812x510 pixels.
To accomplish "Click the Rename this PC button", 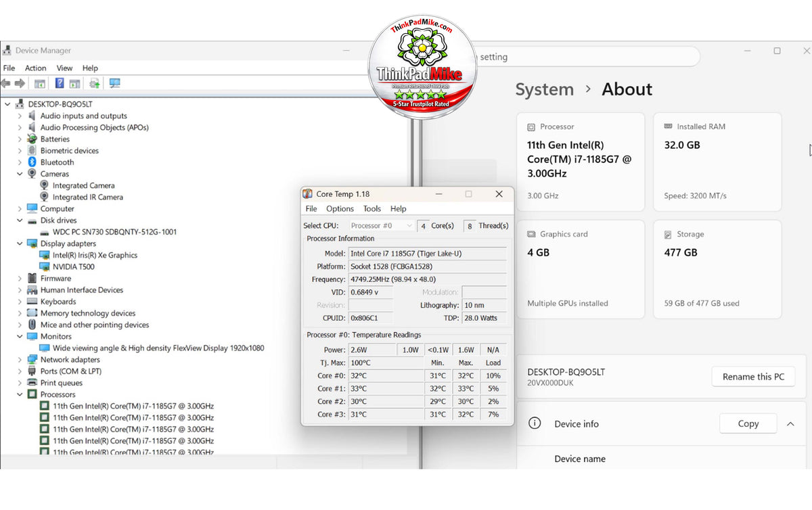I will point(753,377).
